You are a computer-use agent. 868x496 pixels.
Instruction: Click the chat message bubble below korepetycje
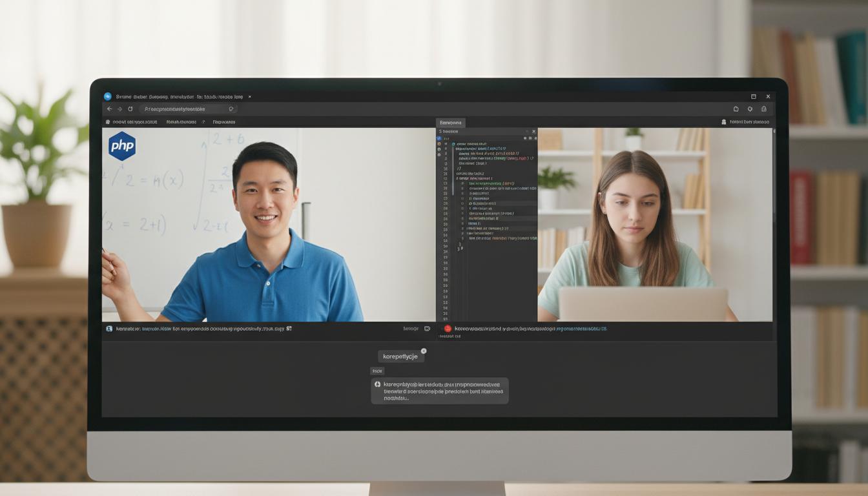coord(440,391)
